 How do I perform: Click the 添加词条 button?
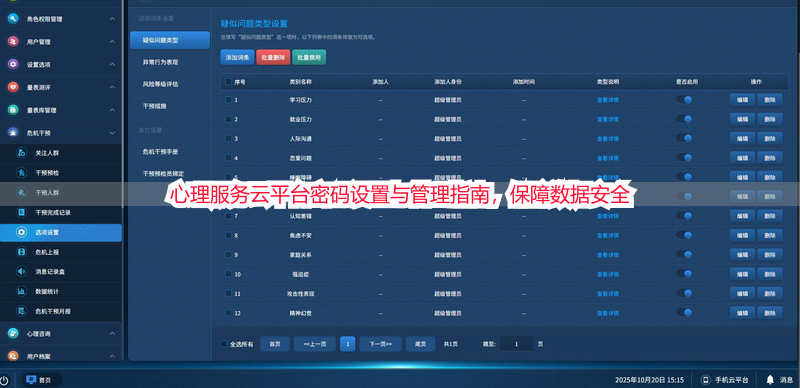(237, 57)
